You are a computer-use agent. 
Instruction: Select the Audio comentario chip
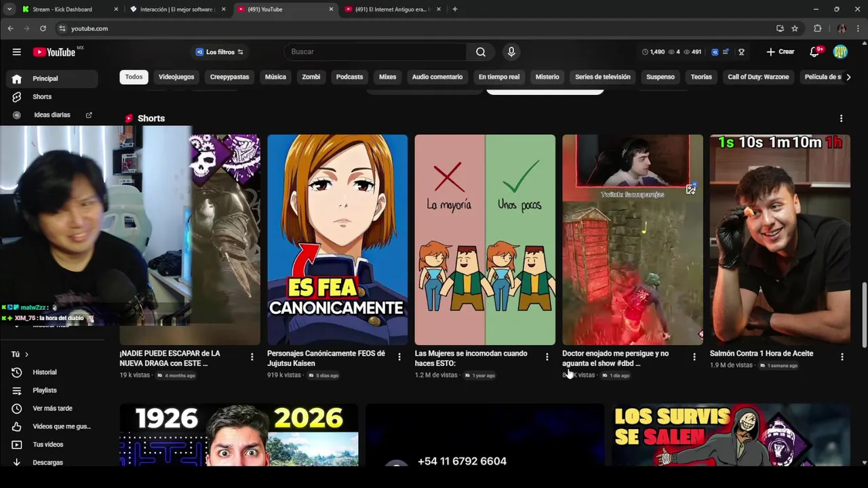point(437,77)
